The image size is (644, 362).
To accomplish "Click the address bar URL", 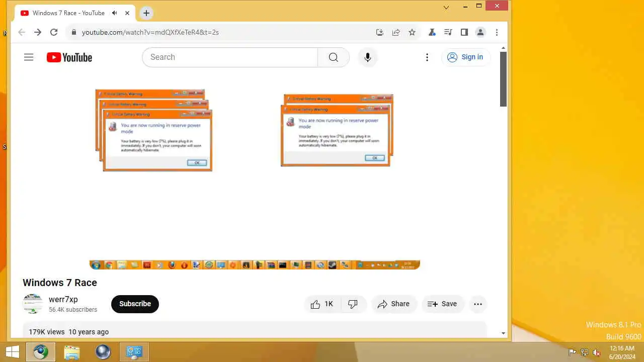I will point(150,32).
